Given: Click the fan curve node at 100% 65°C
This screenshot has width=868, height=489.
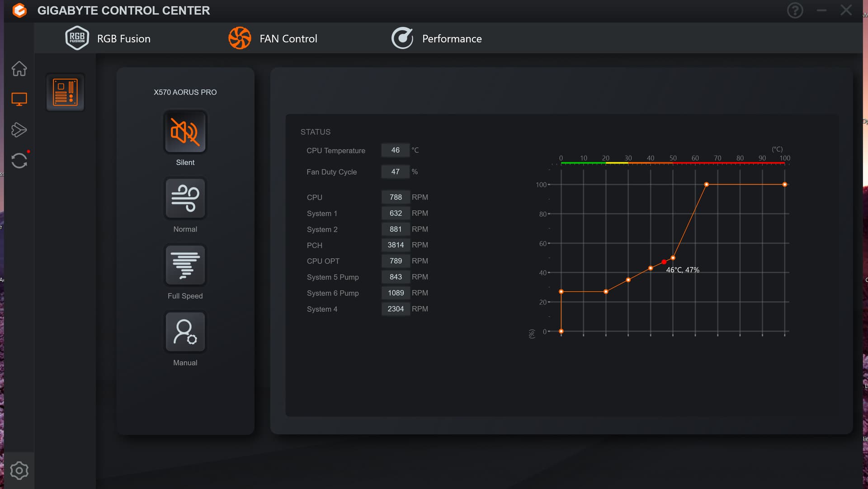Looking at the screenshot, I should tap(706, 185).
